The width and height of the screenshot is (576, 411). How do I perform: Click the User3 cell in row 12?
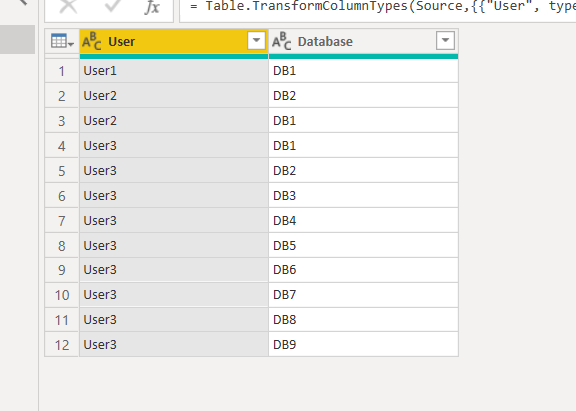[x=174, y=345]
